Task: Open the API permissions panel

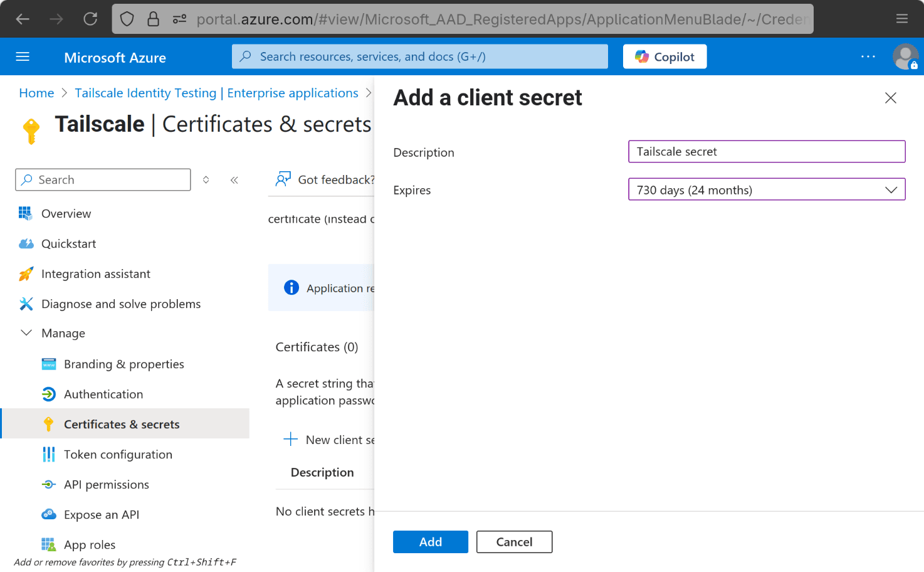Action: coord(107,484)
